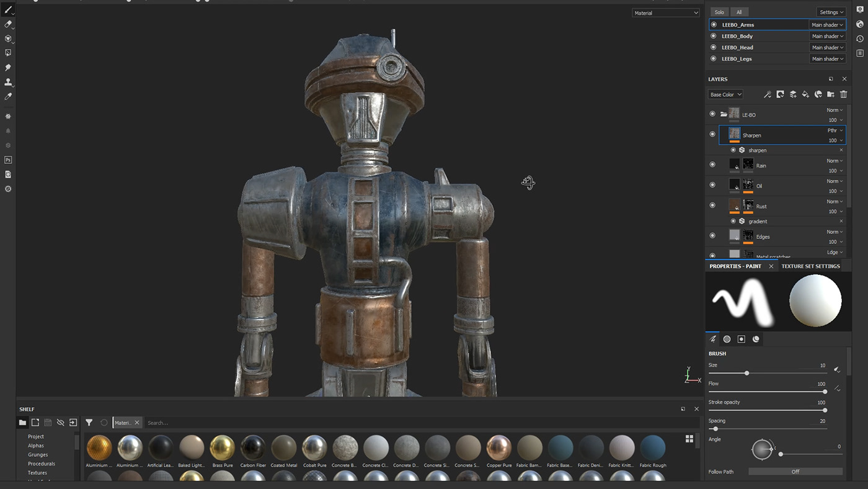Click the brush alpha properties icon
Image resolution: width=868 pixels, height=489 pixels.
[x=727, y=339]
